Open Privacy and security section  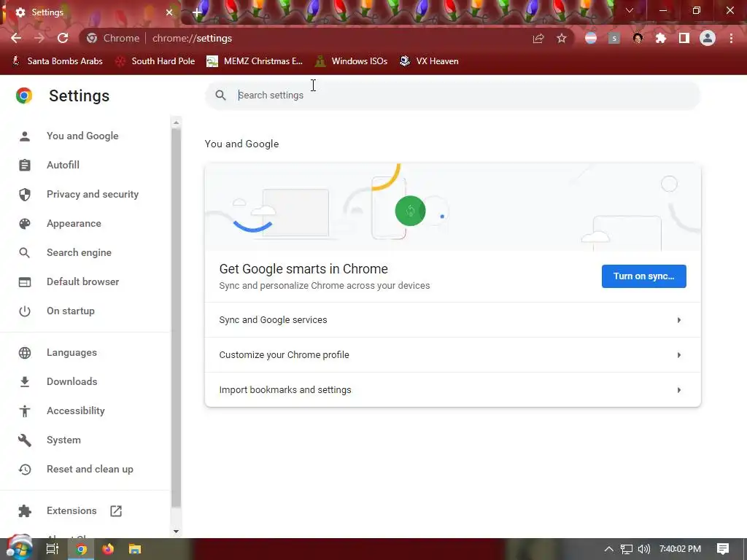coord(93,194)
